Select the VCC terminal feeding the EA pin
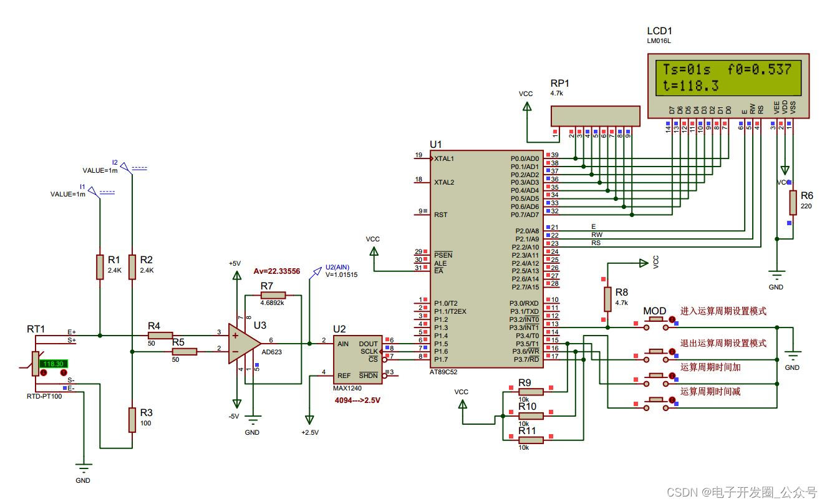Image resolution: width=827 pixels, height=504 pixels. [x=374, y=251]
